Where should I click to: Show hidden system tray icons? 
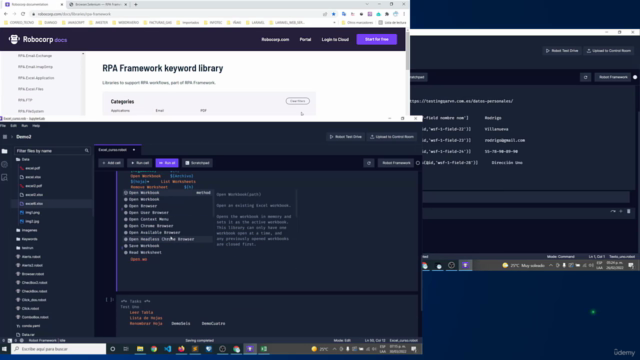334,349
